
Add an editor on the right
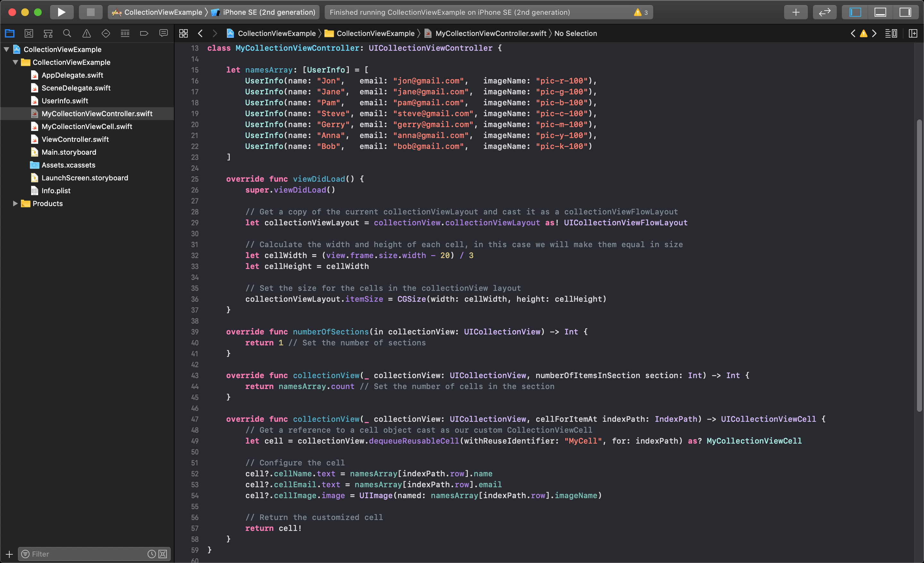click(913, 33)
